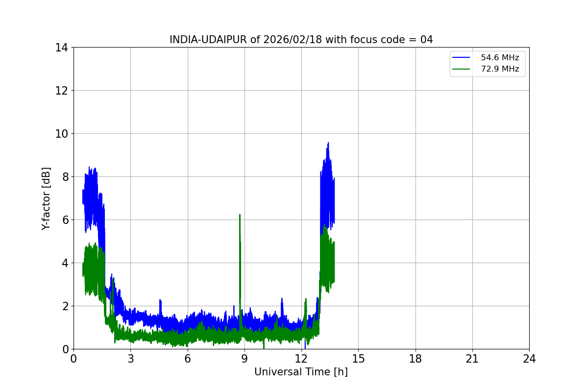Click the '54.6 MHz' legend label
Image resolution: width=588 pixels, height=392 pixels.
click(x=500, y=58)
